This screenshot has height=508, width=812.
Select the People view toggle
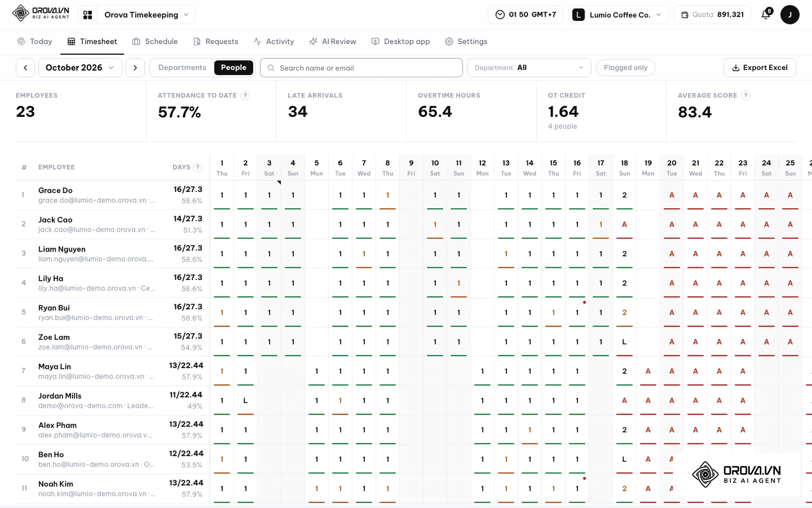click(x=233, y=68)
